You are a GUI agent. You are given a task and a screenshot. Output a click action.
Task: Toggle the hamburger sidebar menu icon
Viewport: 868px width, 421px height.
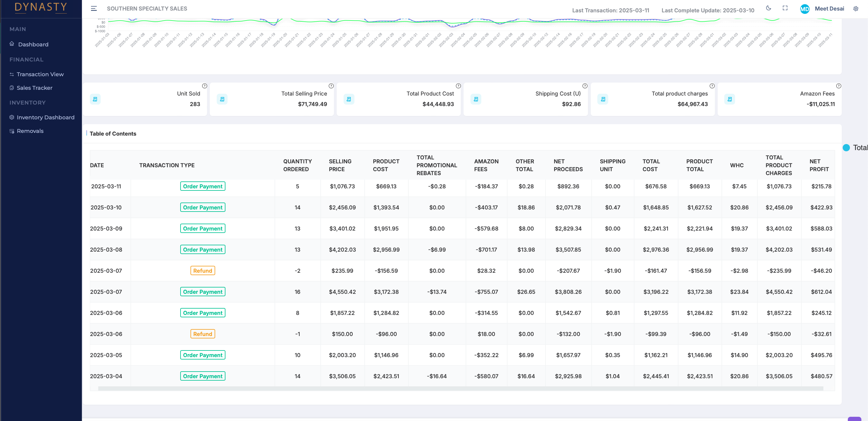coord(94,8)
